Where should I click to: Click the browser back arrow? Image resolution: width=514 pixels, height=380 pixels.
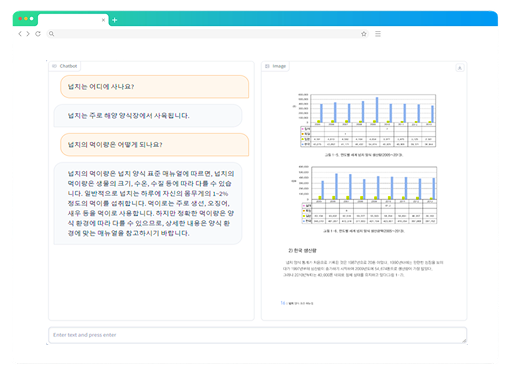pyautogui.click(x=20, y=34)
